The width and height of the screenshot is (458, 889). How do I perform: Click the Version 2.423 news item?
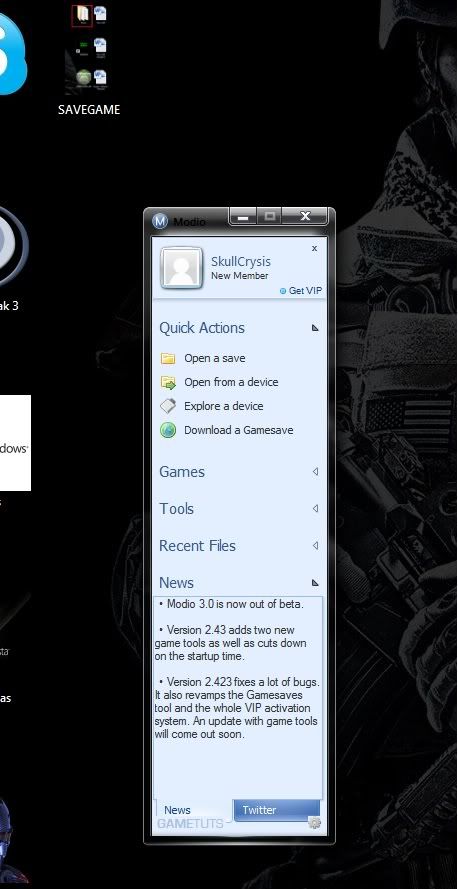tap(237, 708)
